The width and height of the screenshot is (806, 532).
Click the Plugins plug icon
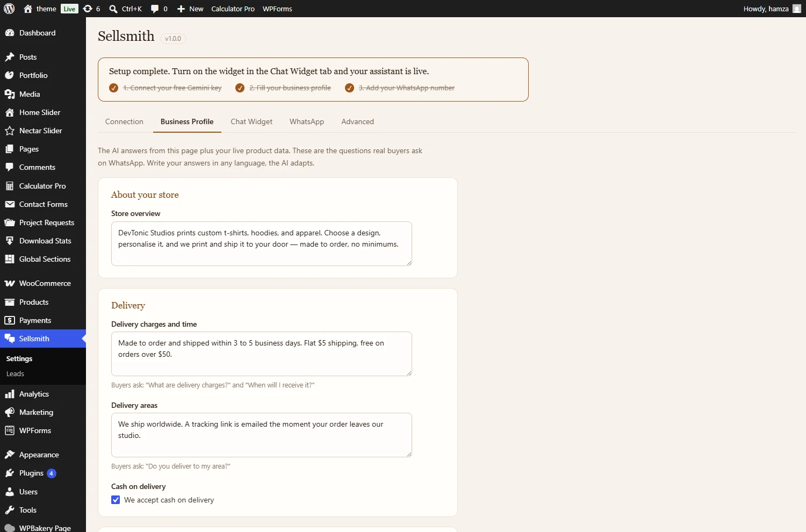[10, 473]
